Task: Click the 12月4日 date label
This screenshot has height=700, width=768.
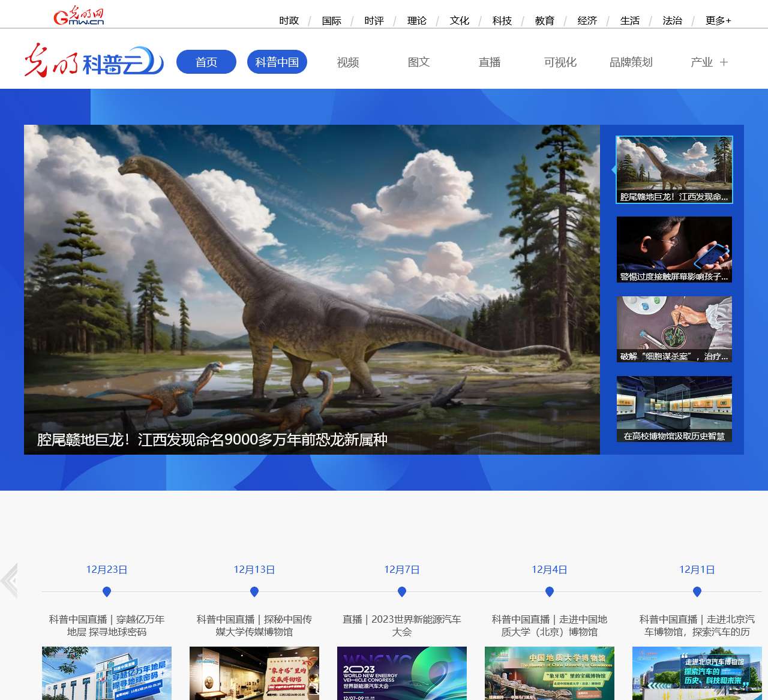Action: click(x=550, y=570)
